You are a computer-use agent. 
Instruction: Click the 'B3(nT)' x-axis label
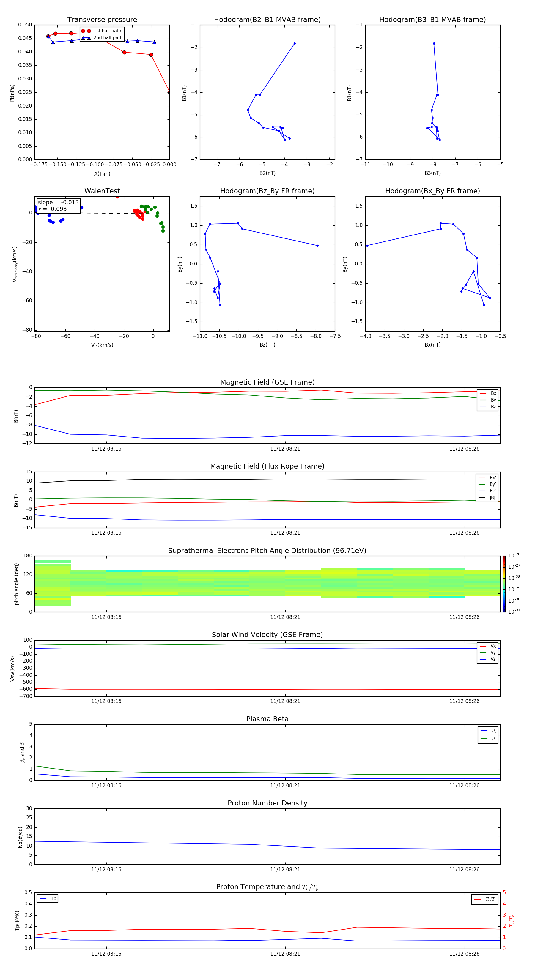432,173
